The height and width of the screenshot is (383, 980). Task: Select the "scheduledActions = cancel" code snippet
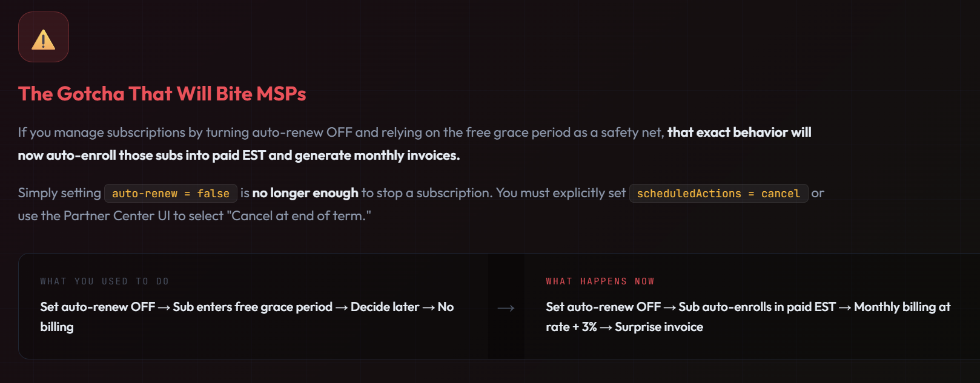(718, 194)
